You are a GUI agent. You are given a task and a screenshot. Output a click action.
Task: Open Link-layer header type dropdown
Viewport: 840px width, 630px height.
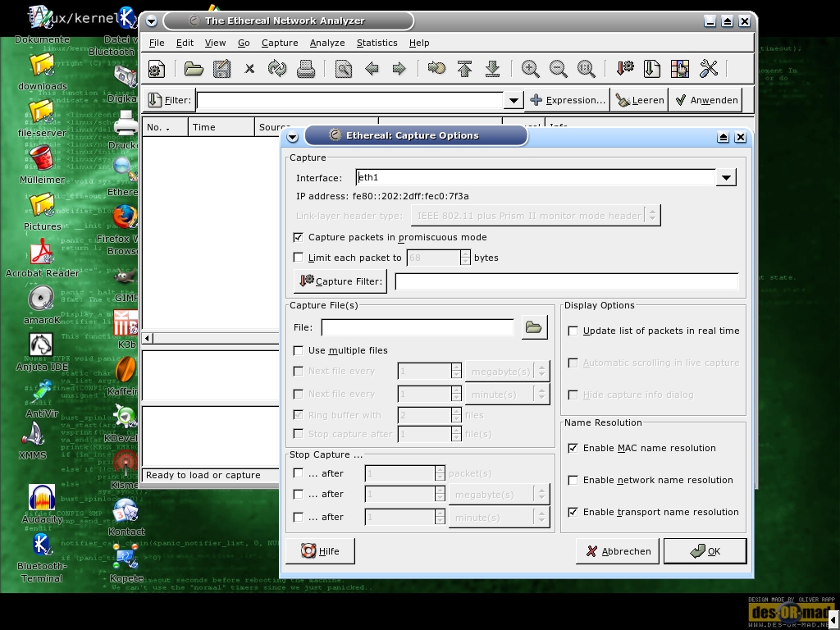(x=536, y=216)
